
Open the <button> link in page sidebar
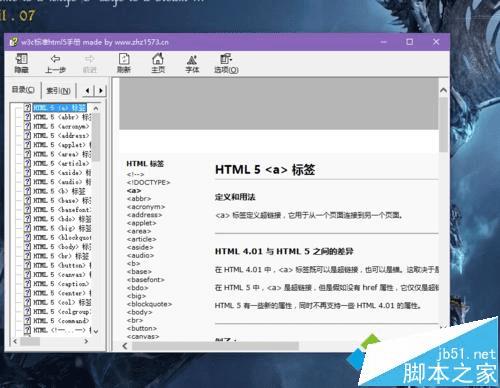pos(142,328)
